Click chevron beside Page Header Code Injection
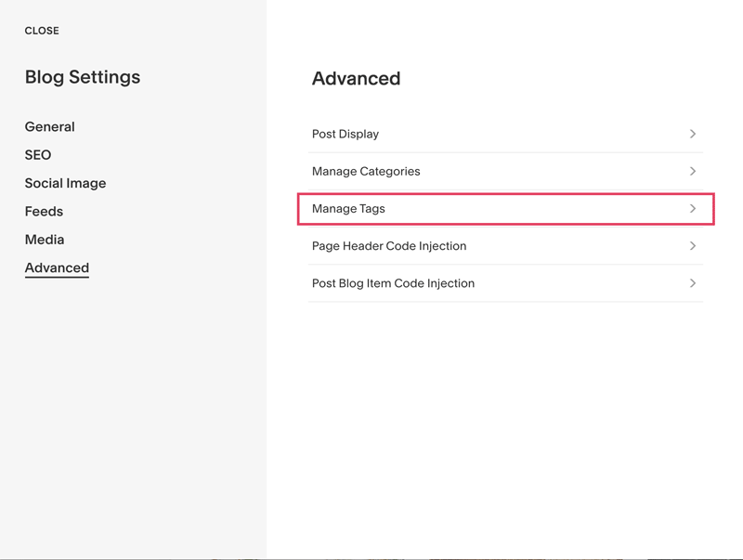Viewport: 743px width, 560px height. (x=692, y=246)
